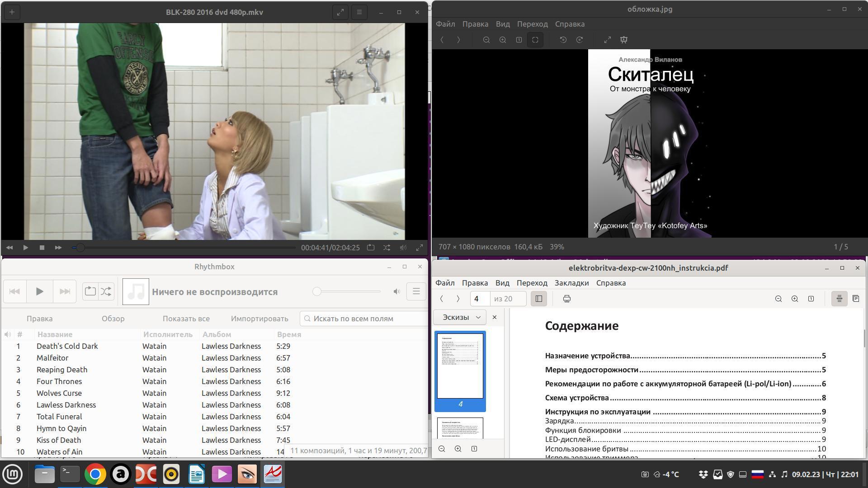Toggle repeat in Rhythmbox
The height and width of the screenshot is (488, 868).
90,291
